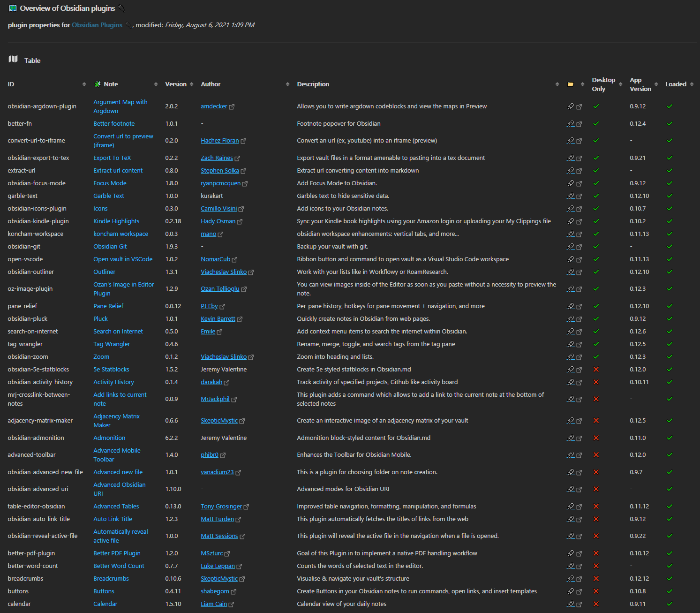This screenshot has height=613, width=700.
Task: Click external-link icon in folder column of pane-relief row
Action: pyautogui.click(x=579, y=307)
